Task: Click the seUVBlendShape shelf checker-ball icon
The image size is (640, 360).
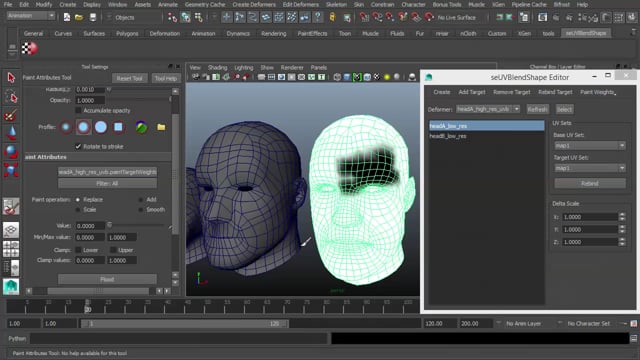Action: pos(29,48)
